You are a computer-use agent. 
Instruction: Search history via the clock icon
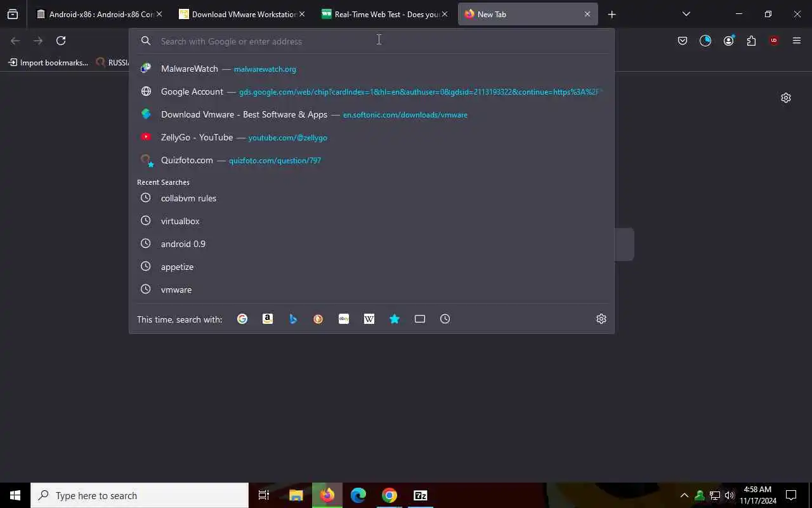click(x=445, y=319)
